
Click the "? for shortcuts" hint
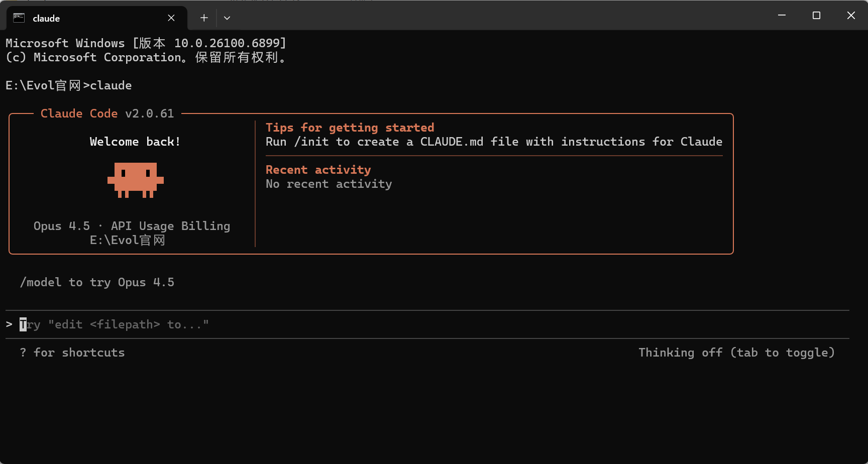pyautogui.click(x=72, y=353)
